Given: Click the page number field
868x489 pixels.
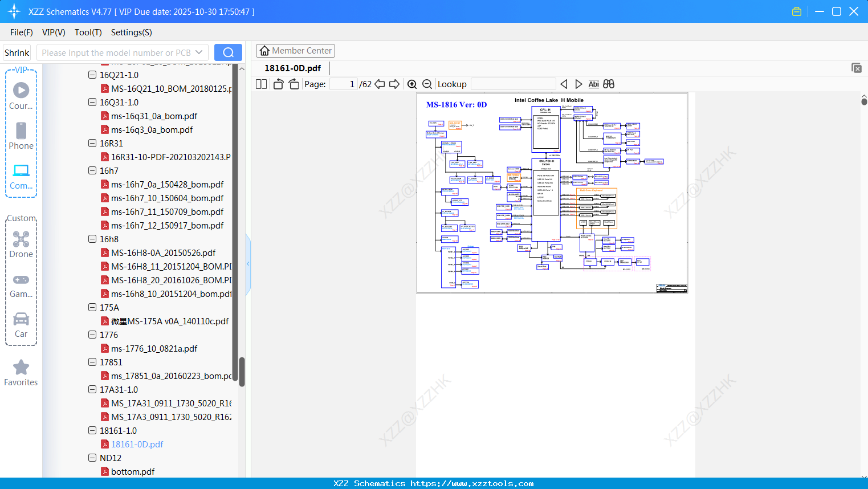Looking at the screenshot, I should 344,84.
